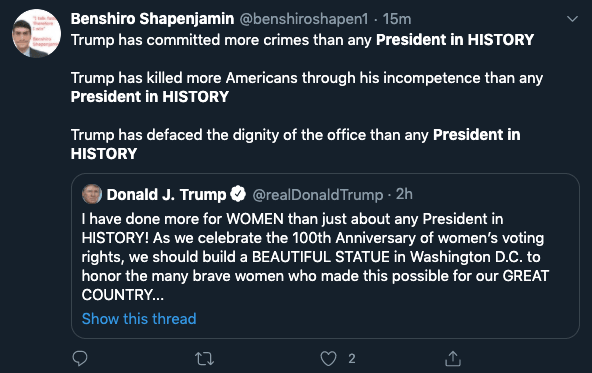Click Donald J. Trump's small avatar
The image size is (592, 373).
tap(92, 194)
